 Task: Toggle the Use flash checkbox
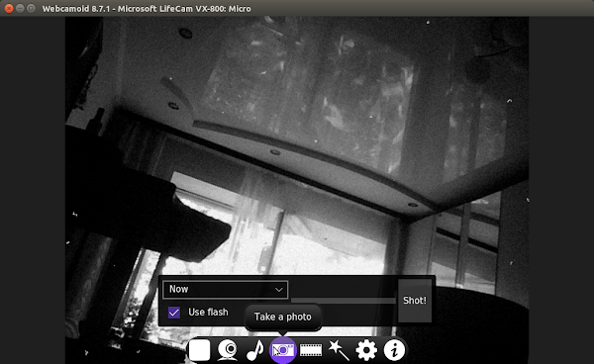(x=174, y=313)
